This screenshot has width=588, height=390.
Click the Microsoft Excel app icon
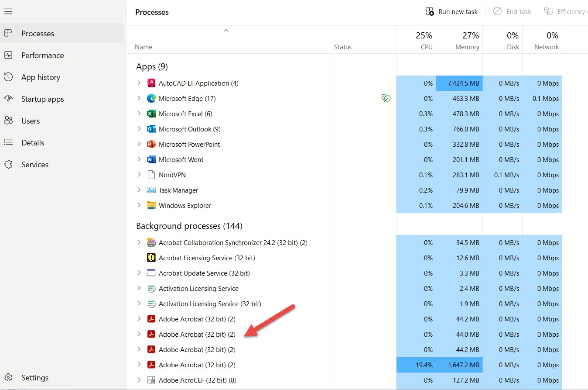(151, 114)
